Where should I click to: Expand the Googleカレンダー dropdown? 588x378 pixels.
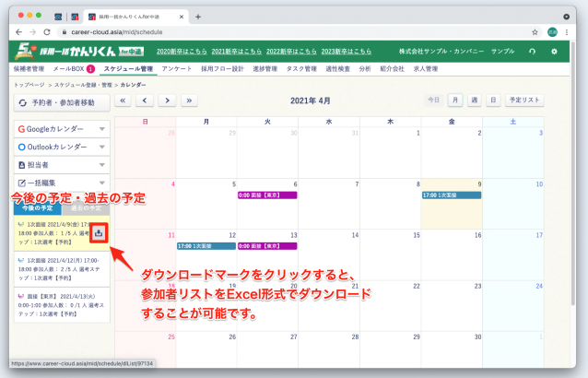click(101, 129)
